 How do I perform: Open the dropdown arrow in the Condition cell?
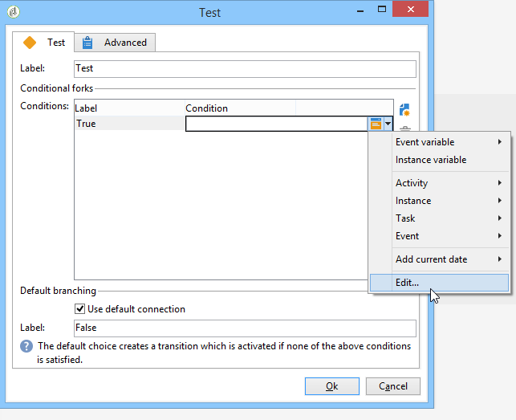(388, 124)
